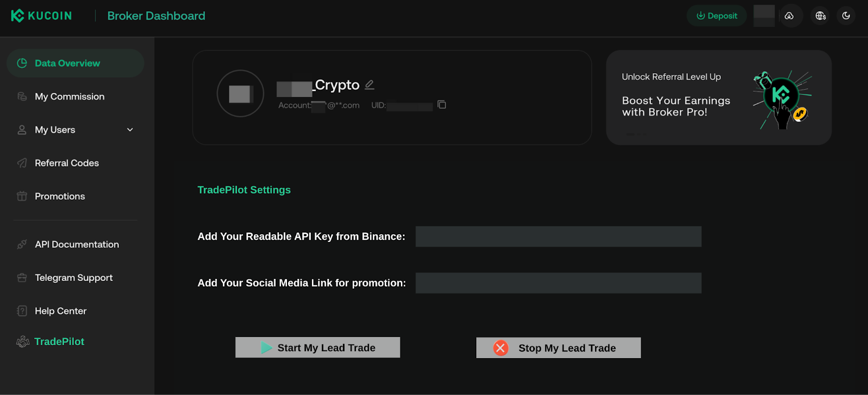
Task: Focus the Binance Readable API Key field
Action: pyautogui.click(x=558, y=237)
